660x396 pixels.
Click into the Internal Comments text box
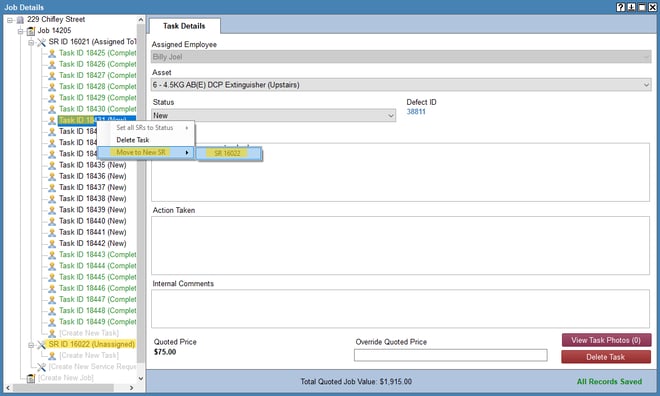click(x=400, y=308)
